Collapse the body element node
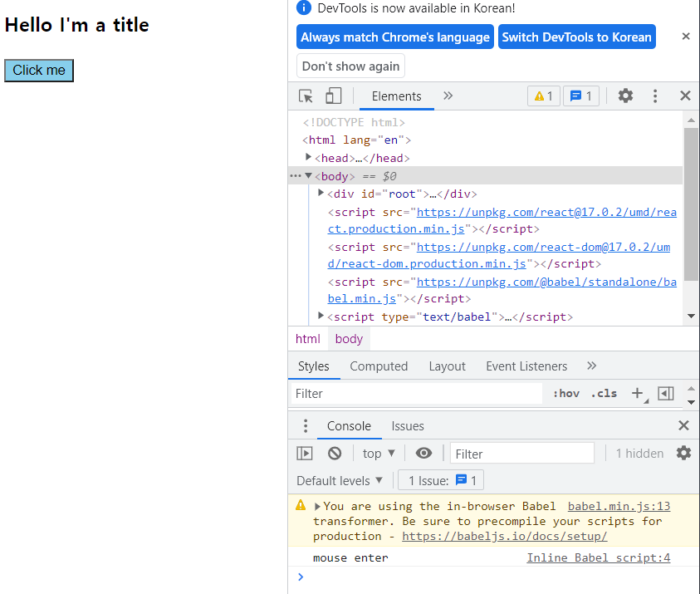 click(x=308, y=175)
